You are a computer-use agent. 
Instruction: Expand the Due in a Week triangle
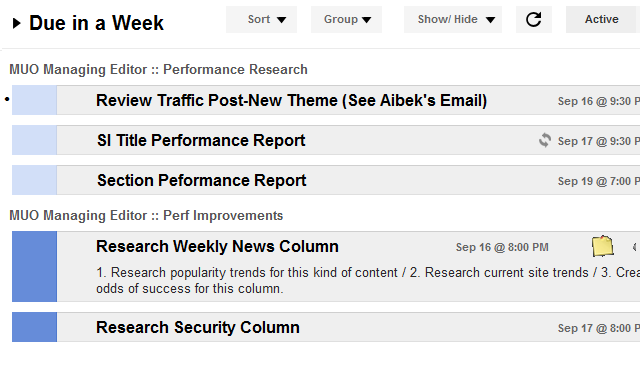[x=16, y=23]
